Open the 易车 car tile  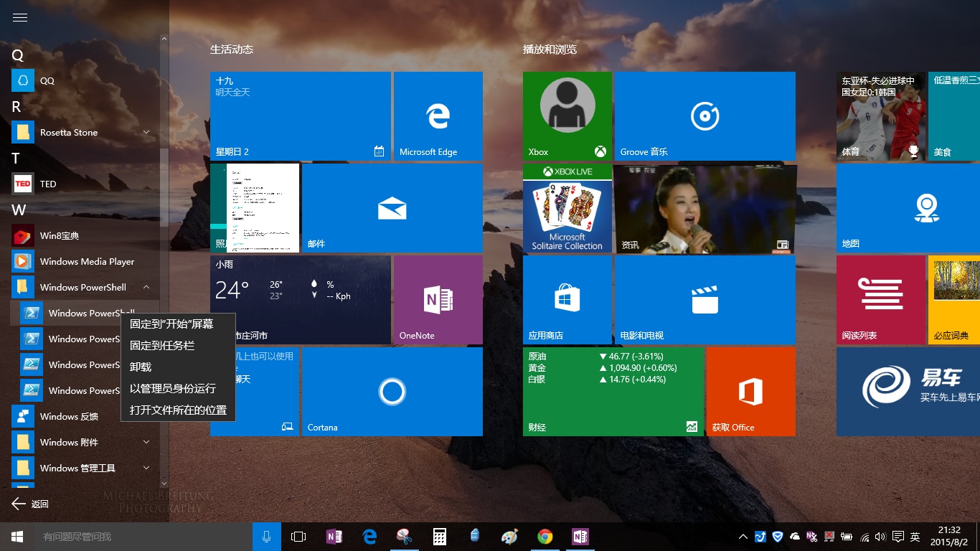(908, 392)
